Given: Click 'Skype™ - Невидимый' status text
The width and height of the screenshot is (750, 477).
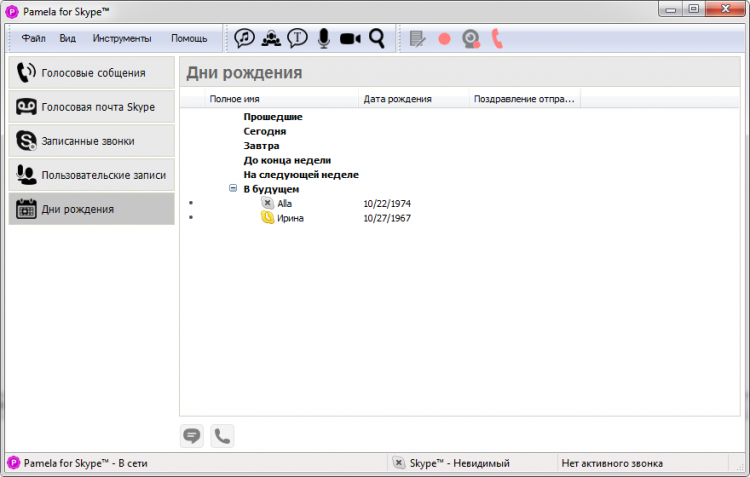Looking at the screenshot, I should click(459, 463).
